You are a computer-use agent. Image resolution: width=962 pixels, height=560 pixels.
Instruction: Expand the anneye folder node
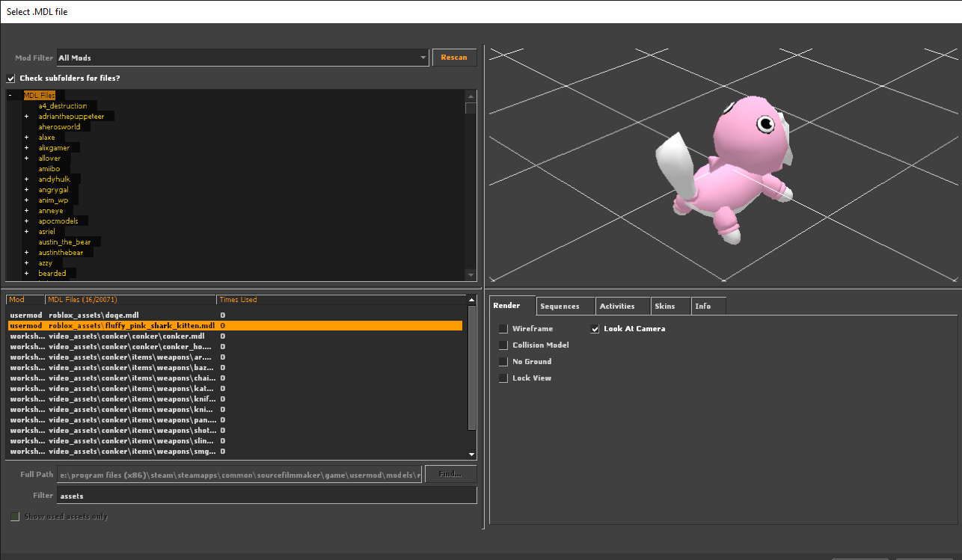[x=26, y=211]
